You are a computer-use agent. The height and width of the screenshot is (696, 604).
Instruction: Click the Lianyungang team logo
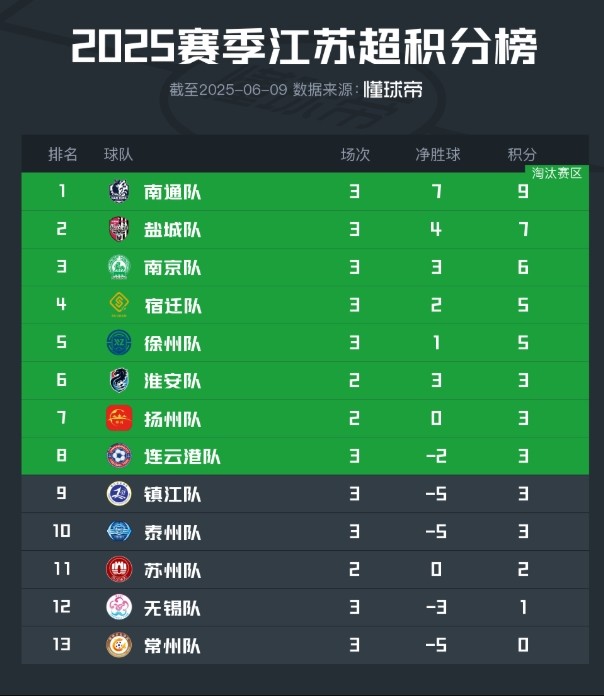[119, 456]
